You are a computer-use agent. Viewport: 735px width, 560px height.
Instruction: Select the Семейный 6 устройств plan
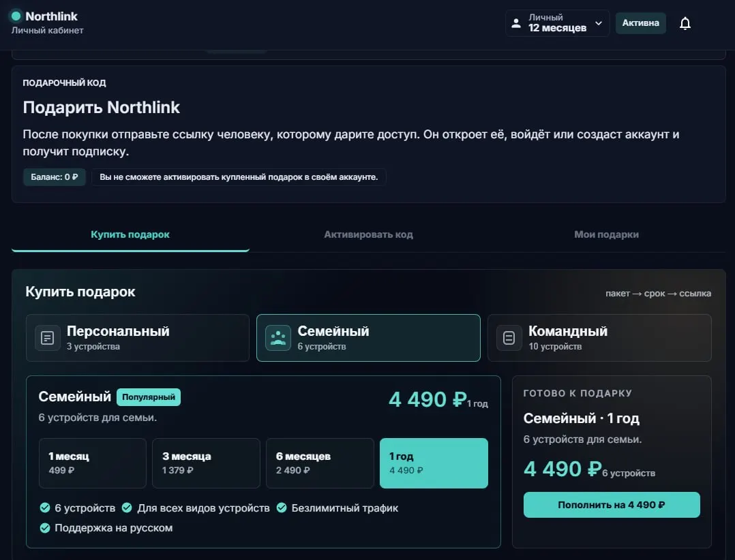pos(368,338)
